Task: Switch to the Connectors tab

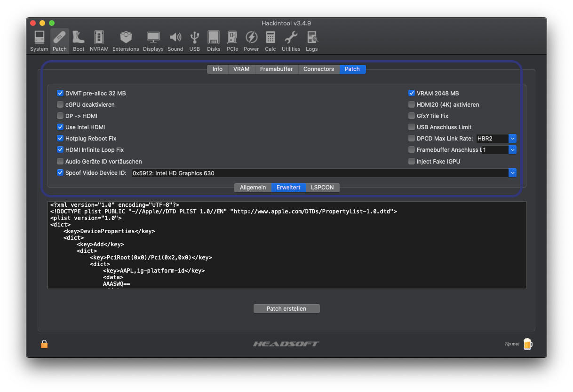Action: click(318, 69)
